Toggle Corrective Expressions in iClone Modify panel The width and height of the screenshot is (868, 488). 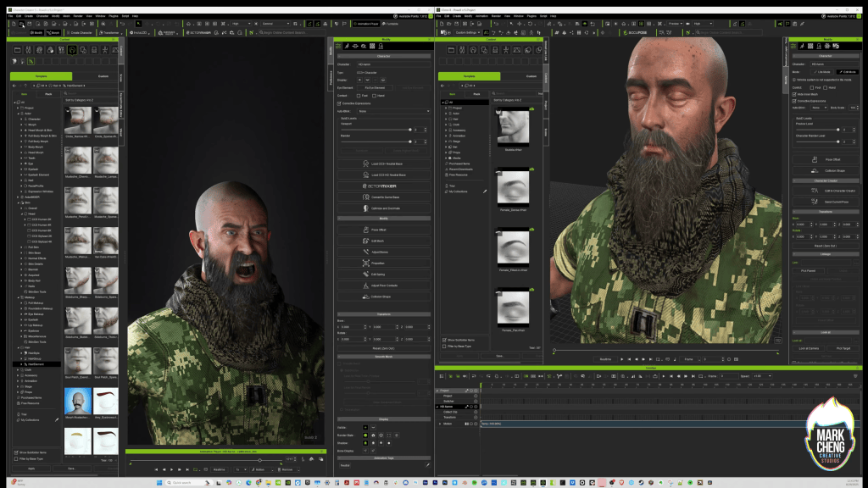click(795, 101)
